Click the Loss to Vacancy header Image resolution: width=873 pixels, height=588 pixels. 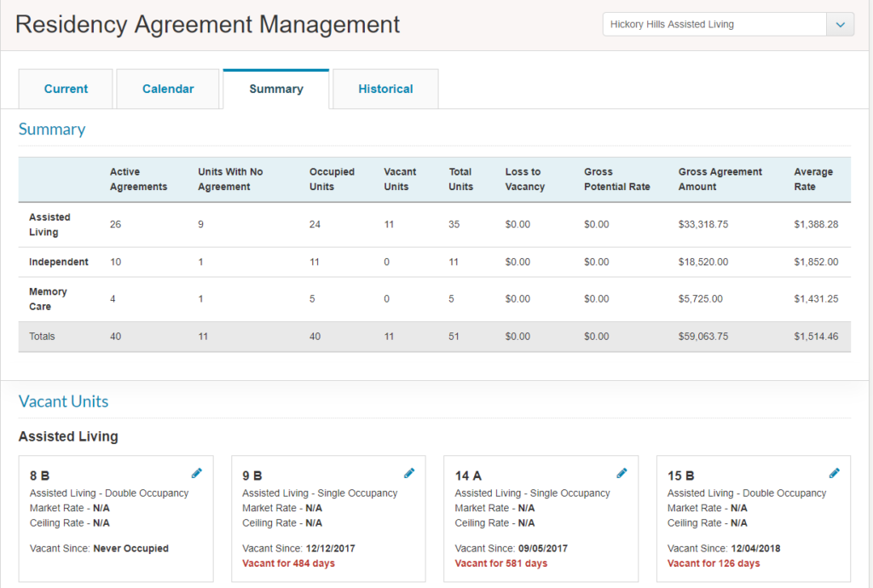525,179
